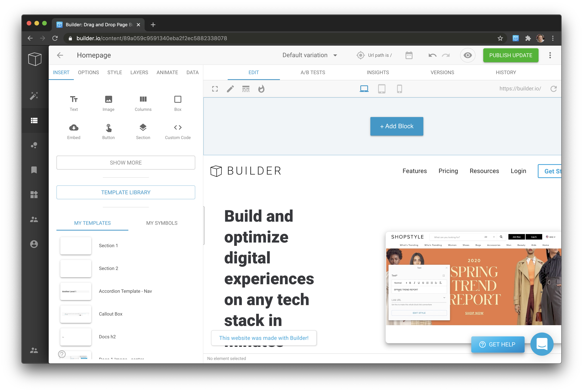Switch to the LAYERS tab
This screenshot has width=583, height=392.
(139, 72)
